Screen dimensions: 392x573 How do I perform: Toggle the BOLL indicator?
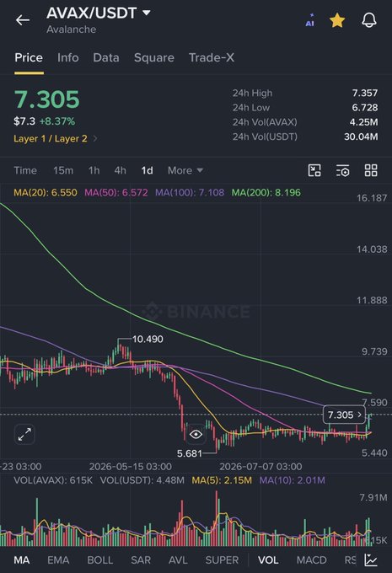tap(99, 560)
